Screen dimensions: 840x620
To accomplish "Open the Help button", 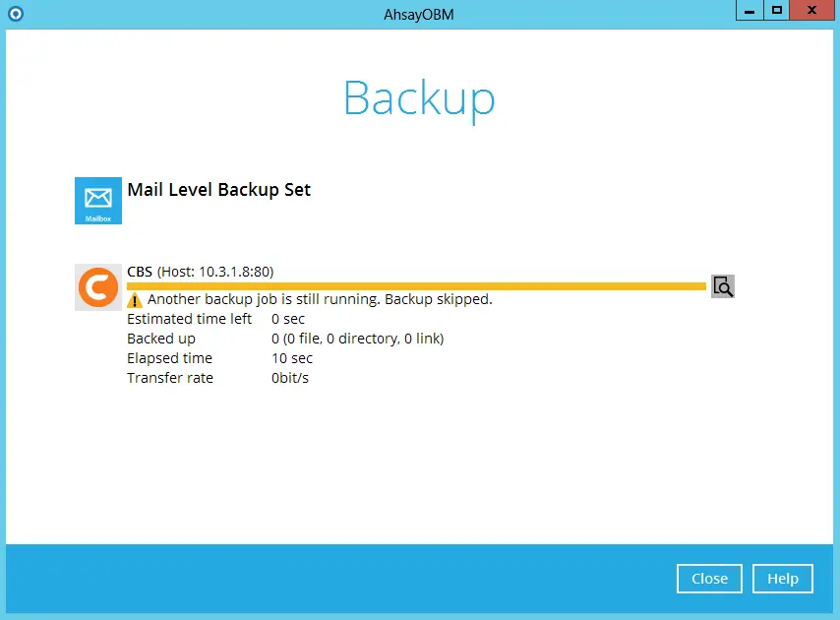I will coord(783,579).
